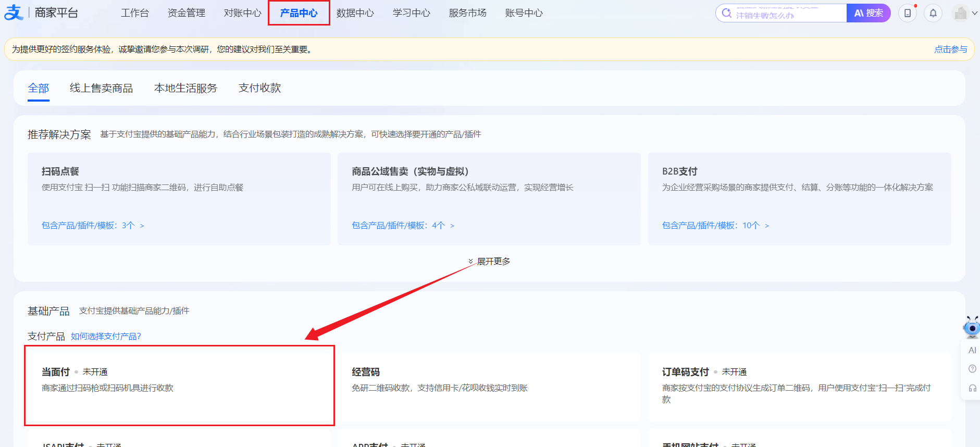Expand more solutions via 展开更多
The width and height of the screenshot is (980, 447).
[x=490, y=261]
